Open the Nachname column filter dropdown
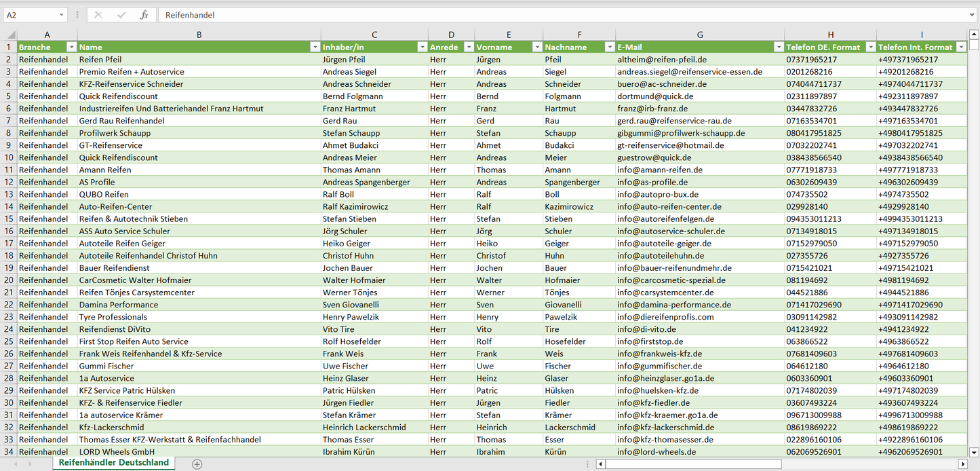The width and height of the screenshot is (980, 471). 610,48
